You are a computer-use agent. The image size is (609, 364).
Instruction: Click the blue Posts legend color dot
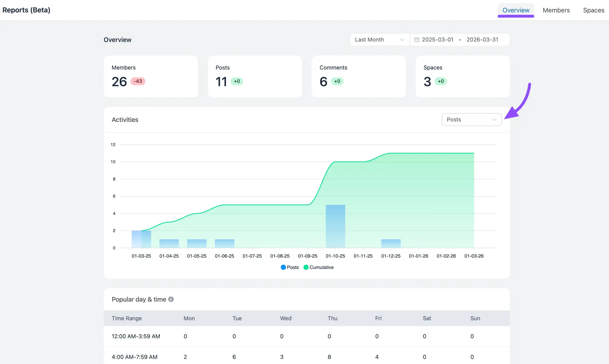pyautogui.click(x=283, y=267)
